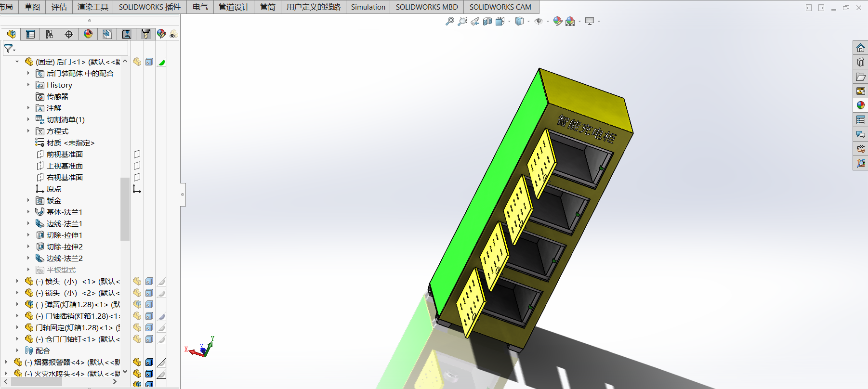This screenshot has height=389, width=868.
Task: Toggle visibility of 右视基准面 in display pane
Action: (x=137, y=177)
